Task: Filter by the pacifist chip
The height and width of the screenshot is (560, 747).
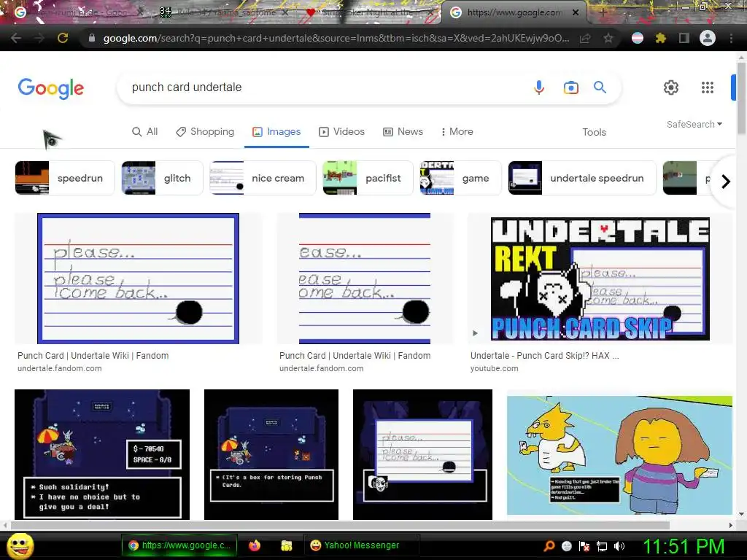Action: [368, 178]
